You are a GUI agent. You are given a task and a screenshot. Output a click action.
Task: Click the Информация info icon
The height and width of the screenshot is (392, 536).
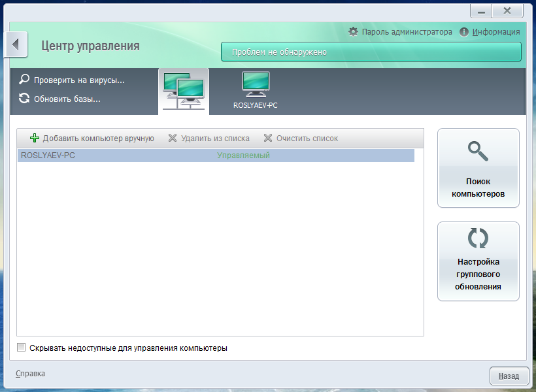[x=464, y=32]
